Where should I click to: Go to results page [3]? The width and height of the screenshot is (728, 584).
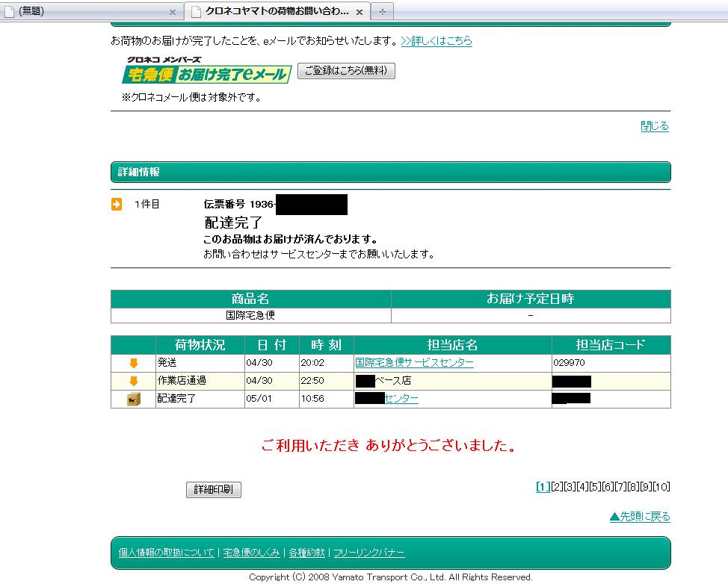tap(570, 487)
